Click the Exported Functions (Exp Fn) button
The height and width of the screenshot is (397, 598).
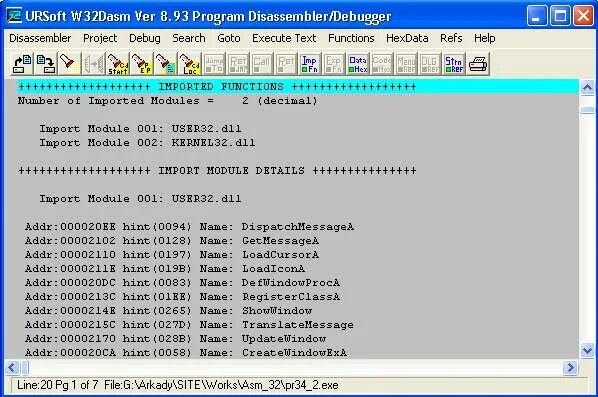(334, 64)
